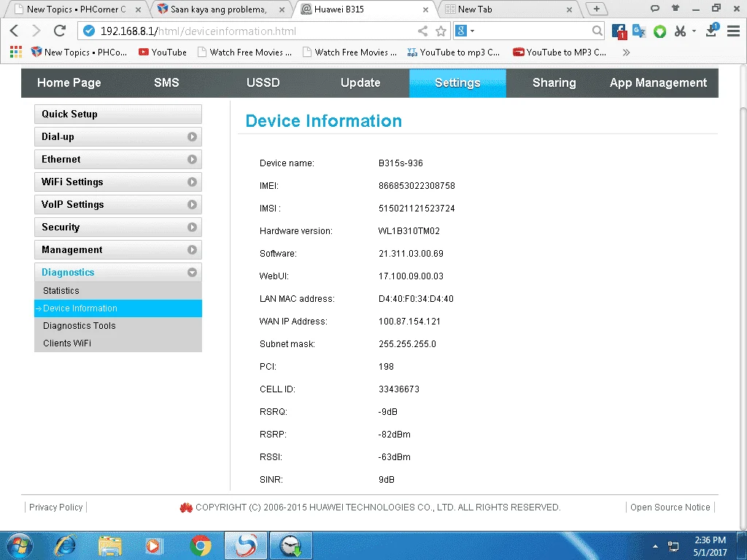The image size is (747, 560).
Task: Open Statistics under Diagnostics
Action: pos(118,290)
